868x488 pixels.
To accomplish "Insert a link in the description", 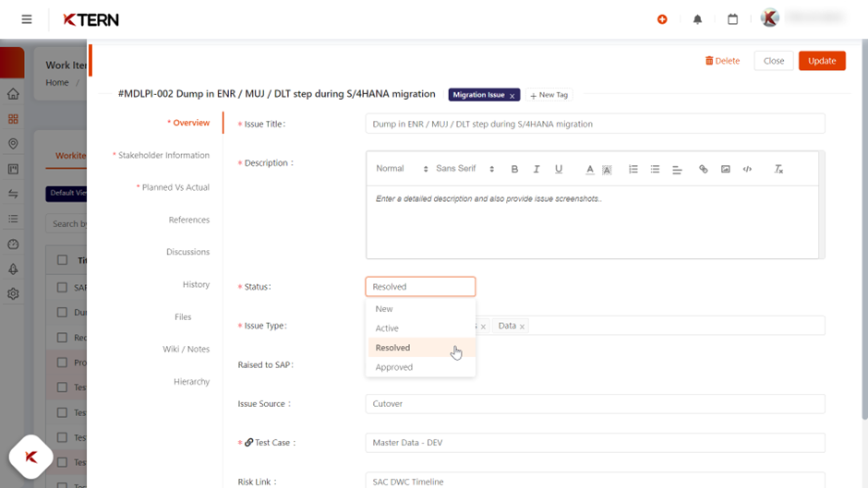I will click(704, 170).
